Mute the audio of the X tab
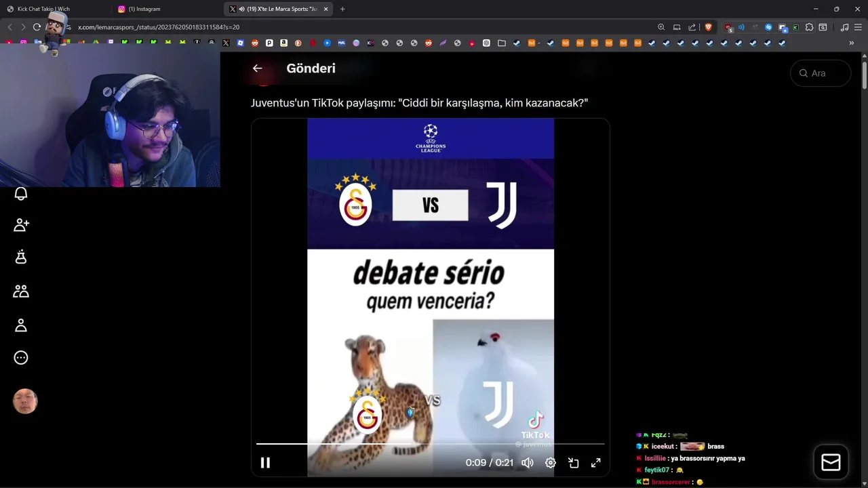 click(241, 9)
